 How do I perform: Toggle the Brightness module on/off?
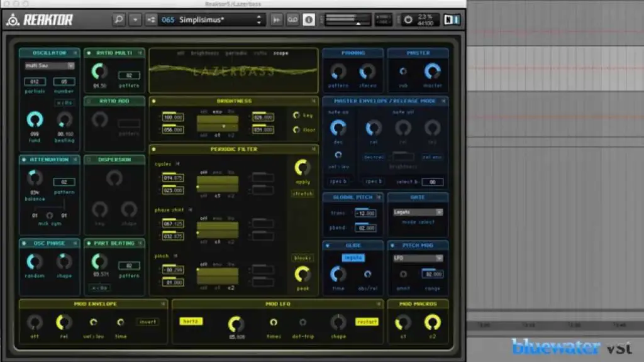154,101
